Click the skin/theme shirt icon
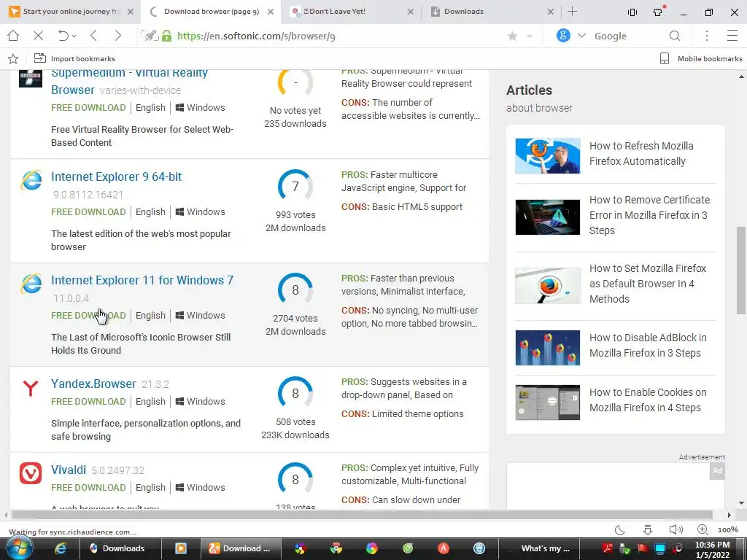This screenshot has height=560, width=747. tap(659, 12)
